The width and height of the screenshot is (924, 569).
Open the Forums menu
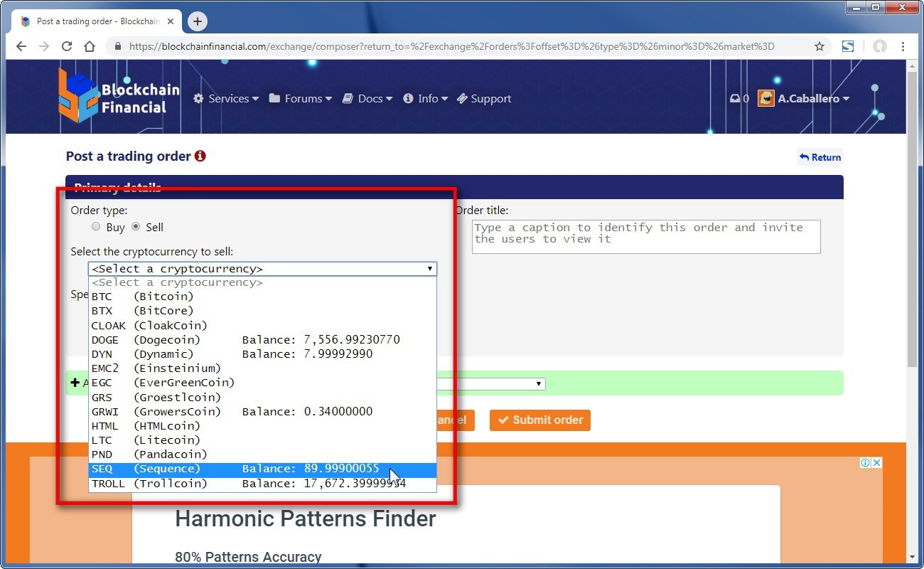[301, 99]
